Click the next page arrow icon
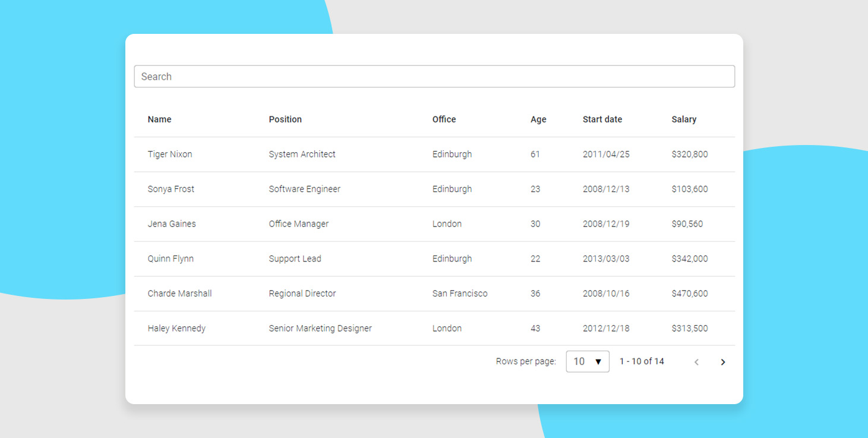868x438 pixels. point(722,362)
